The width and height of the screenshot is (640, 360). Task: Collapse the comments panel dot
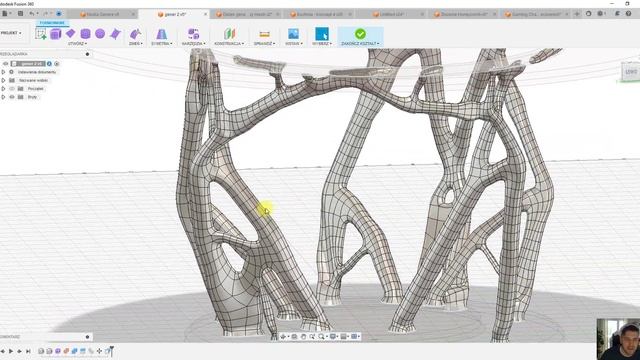click(x=87, y=337)
